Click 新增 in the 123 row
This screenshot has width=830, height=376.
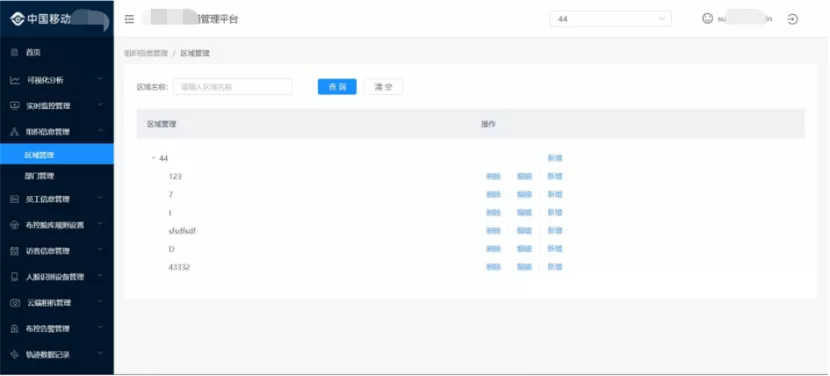[x=554, y=176]
